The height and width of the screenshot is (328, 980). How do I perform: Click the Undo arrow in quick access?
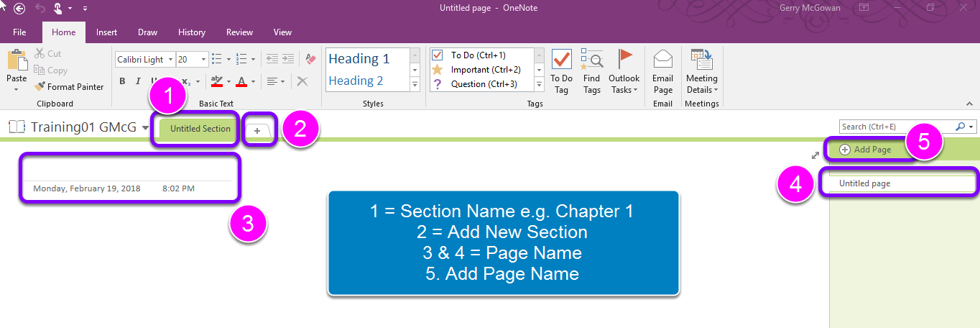40,9
